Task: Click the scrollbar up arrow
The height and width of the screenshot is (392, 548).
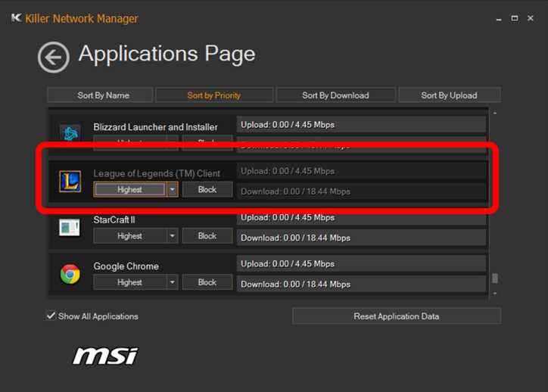Action: coord(495,114)
